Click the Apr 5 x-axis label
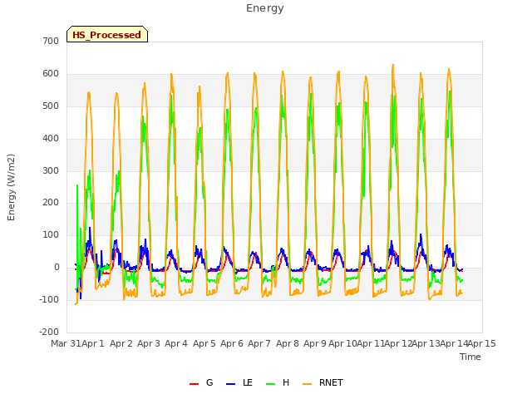 tap(204, 343)
